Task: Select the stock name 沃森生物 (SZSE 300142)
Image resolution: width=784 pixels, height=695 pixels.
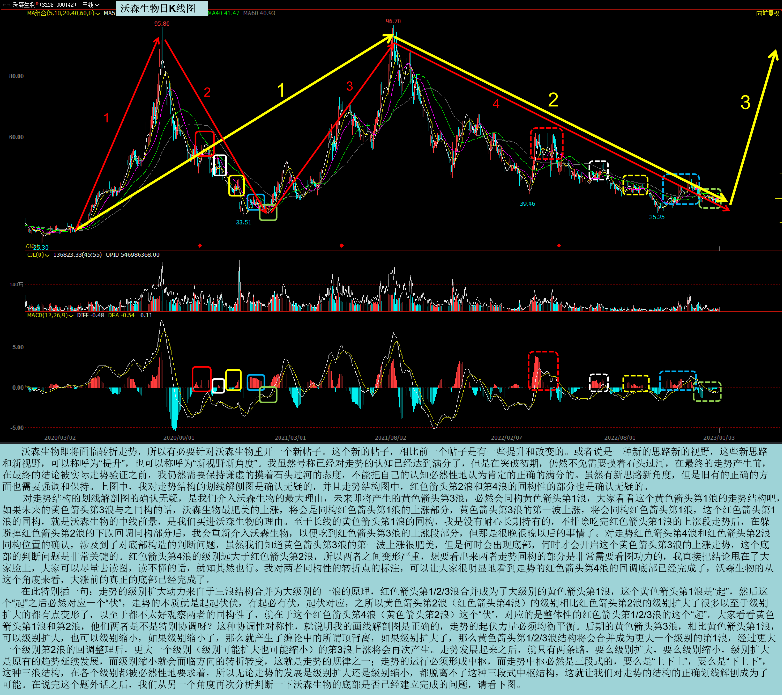Action: coord(44,5)
